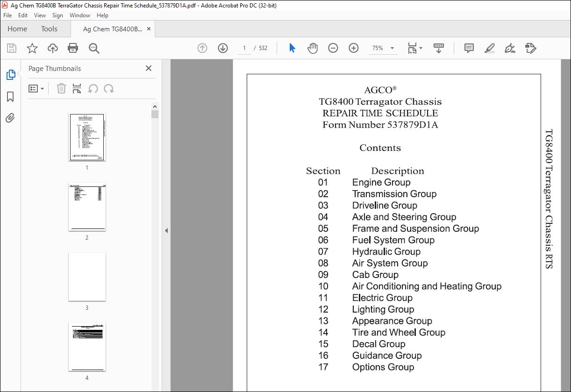The width and height of the screenshot is (571, 392).
Task: Click the request signature stamp icon
Action: 530,48
